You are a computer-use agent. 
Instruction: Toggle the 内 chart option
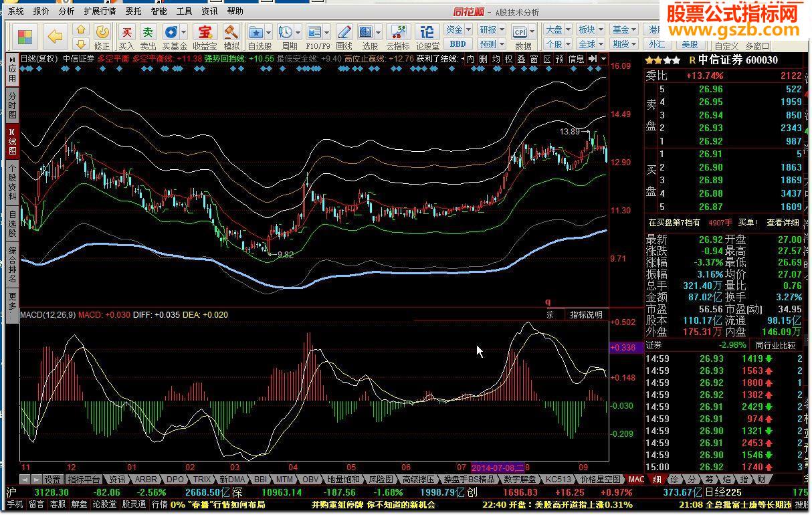coord(470,59)
